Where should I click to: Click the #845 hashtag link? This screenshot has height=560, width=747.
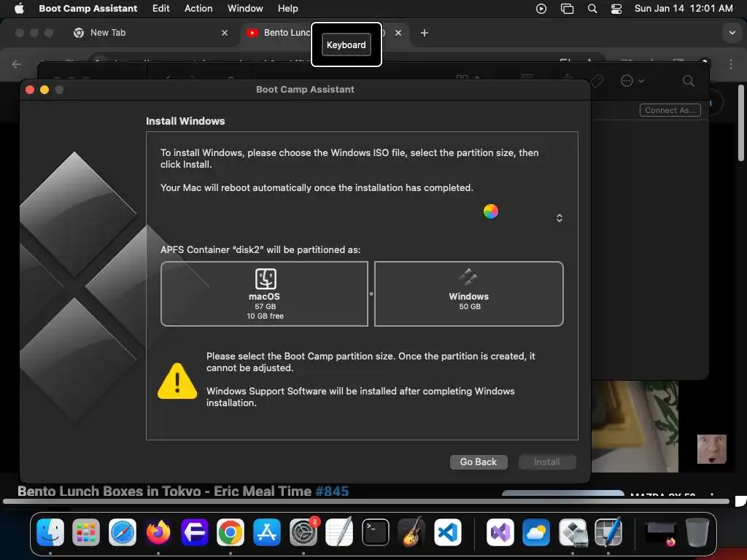(332, 491)
